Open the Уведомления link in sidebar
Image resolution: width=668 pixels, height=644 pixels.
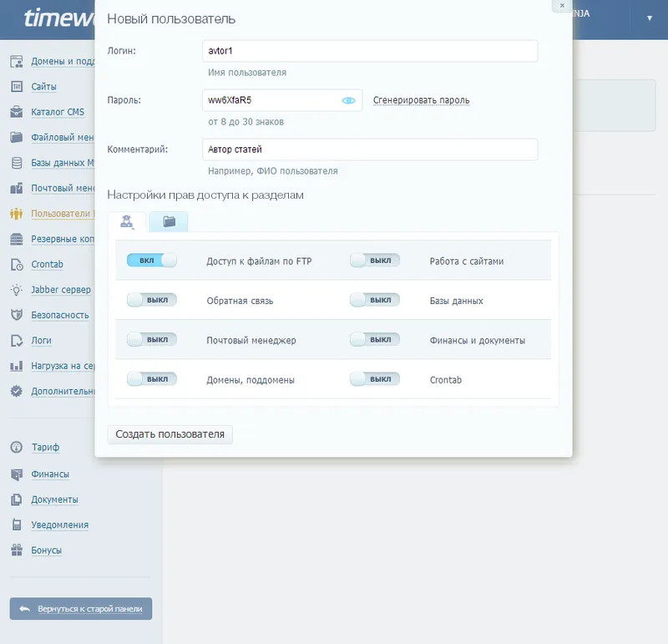(59, 525)
